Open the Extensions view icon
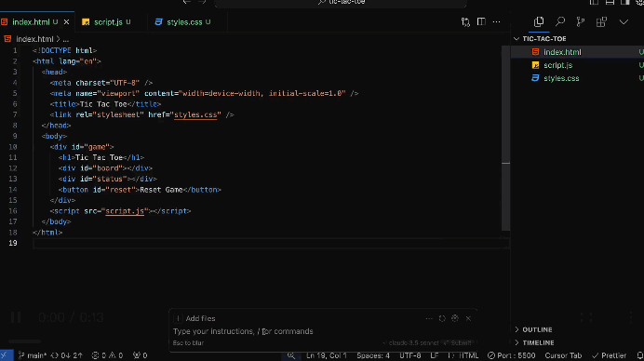 pos(601,21)
